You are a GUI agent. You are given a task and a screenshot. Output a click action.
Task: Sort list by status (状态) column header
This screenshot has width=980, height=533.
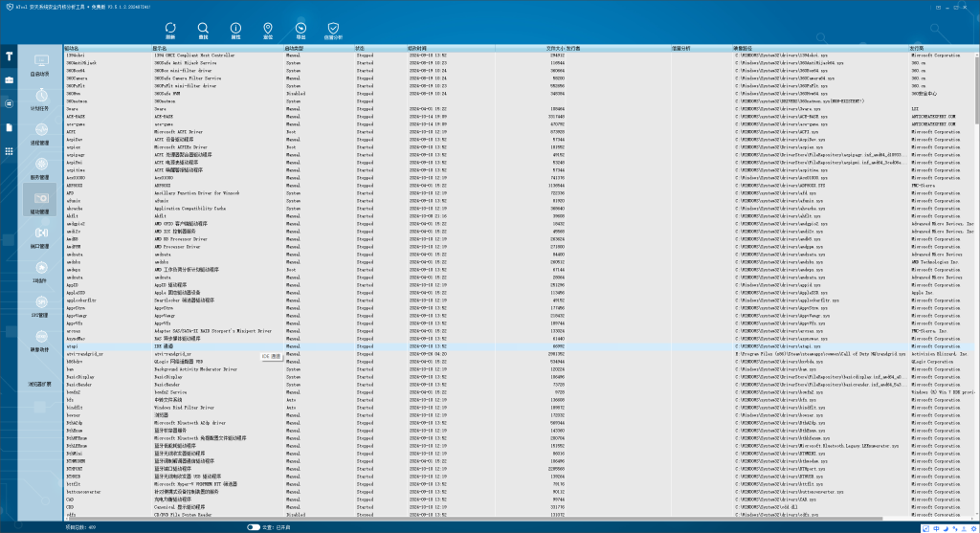pyautogui.click(x=360, y=47)
